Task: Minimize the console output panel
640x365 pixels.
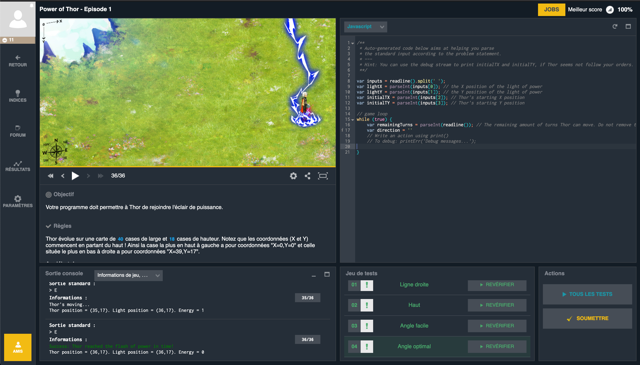Action: point(313,276)
